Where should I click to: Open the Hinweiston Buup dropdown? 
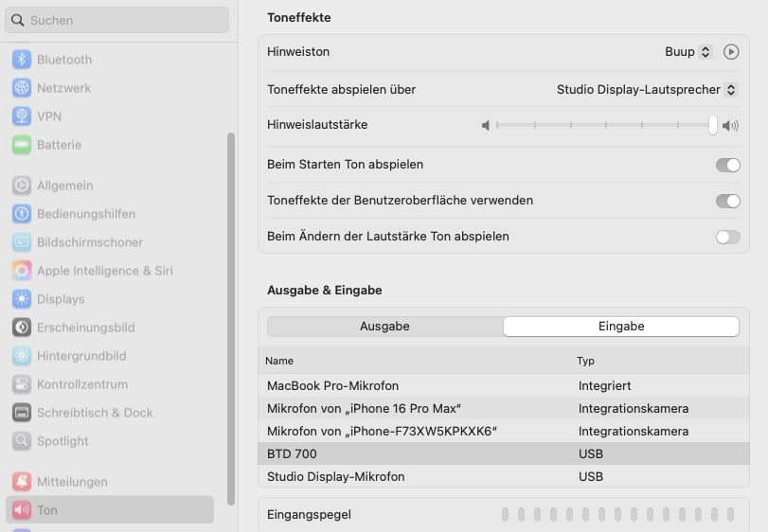[688, 52]
